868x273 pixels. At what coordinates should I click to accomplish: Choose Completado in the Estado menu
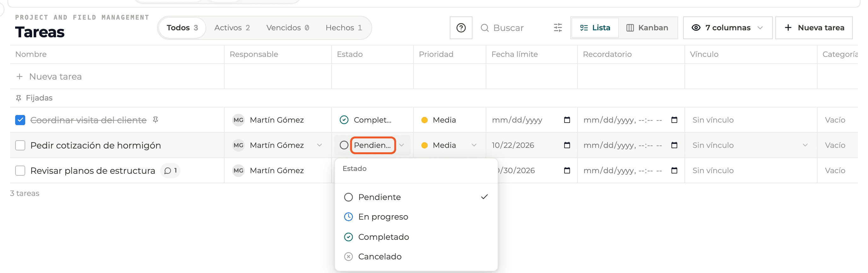click(416, 237)
